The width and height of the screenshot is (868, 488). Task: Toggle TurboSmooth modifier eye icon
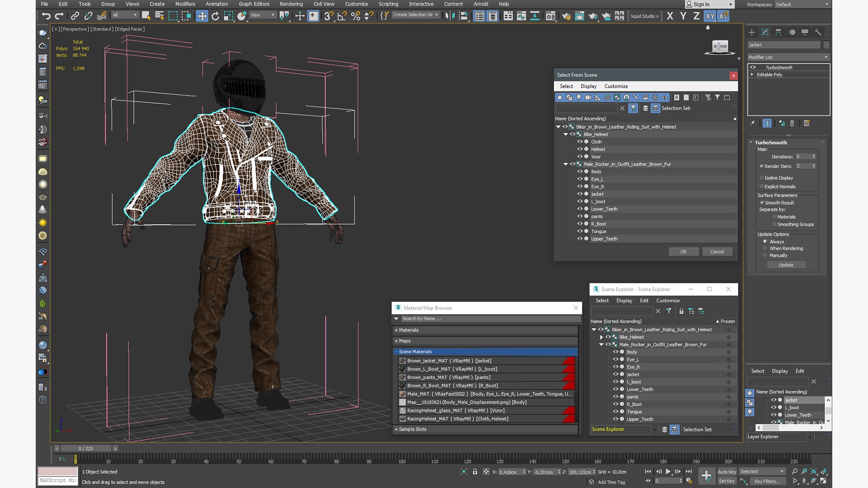[x=753, y=67]
